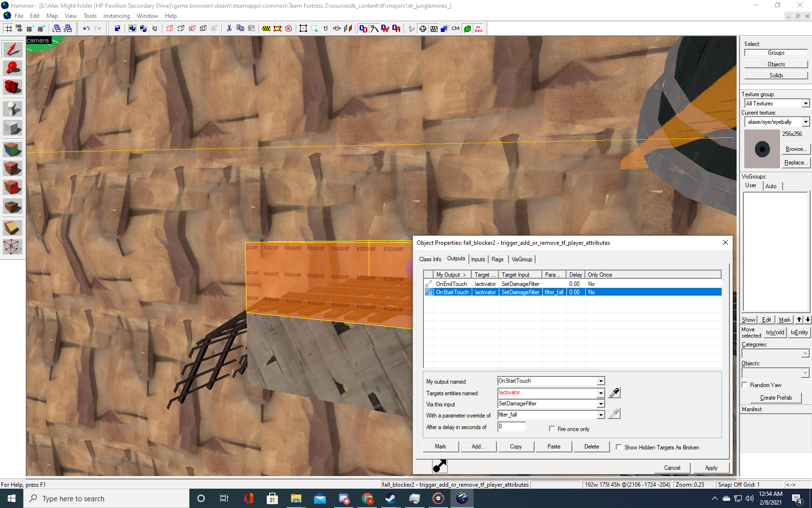This screenshot has width=812, height=508.
Task: Toggle the texture lock 'tl' icon
Action: pyautogui.click(x=325, y=29)
